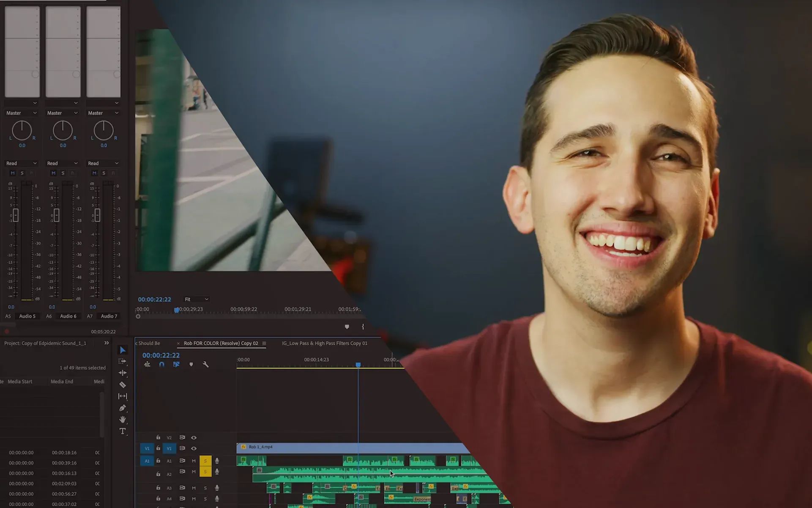Mute audio track A3
This screenshot has height=508, width=812.
pyautogui.click(x=194, y=488)
